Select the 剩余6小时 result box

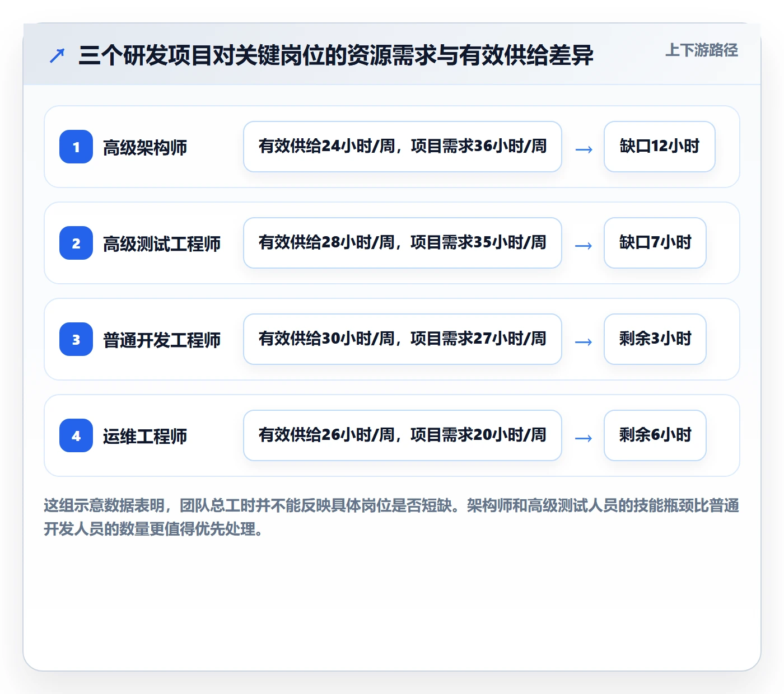(655, 435)
